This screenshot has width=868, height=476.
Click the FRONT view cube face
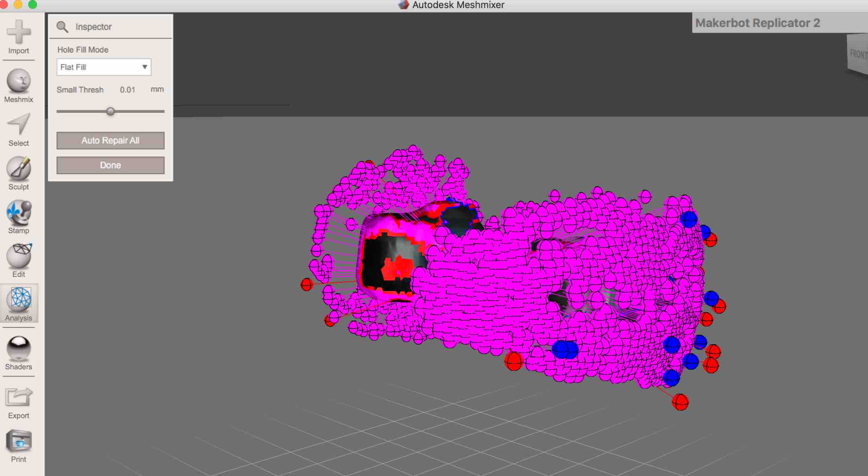(x=858, y=54)
